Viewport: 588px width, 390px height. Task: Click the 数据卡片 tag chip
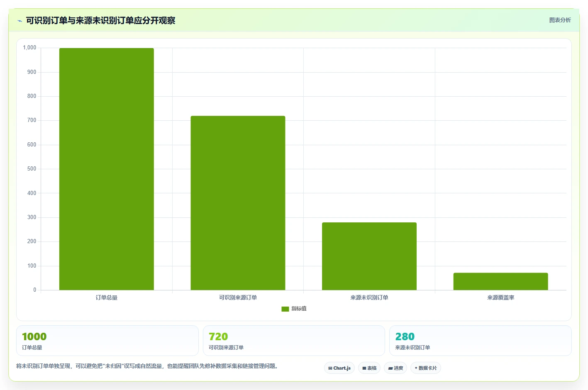point(426,368)
